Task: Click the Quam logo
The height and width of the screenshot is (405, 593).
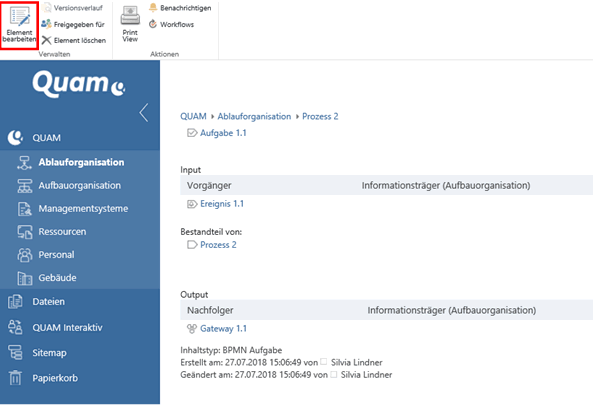Action: (79, 84)
